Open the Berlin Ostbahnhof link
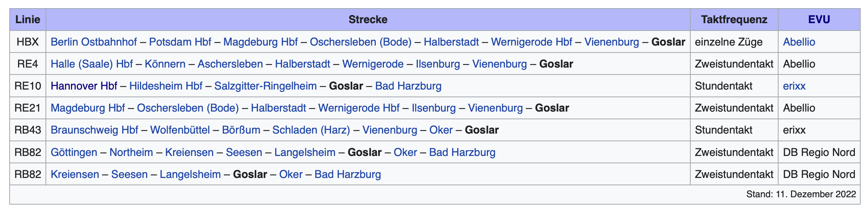868x210 pixels. (94, 42)
